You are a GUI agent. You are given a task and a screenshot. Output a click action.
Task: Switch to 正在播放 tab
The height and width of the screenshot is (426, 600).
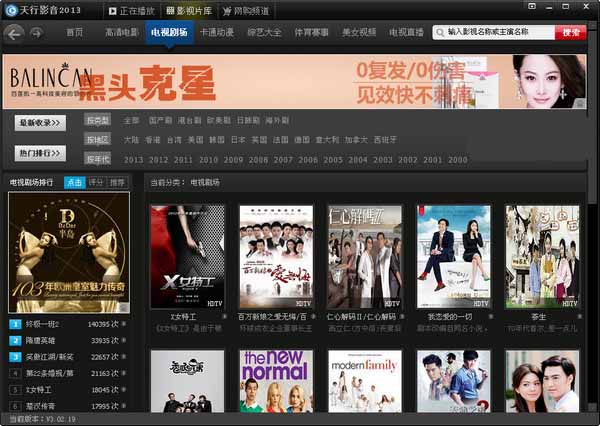(132, 11)
